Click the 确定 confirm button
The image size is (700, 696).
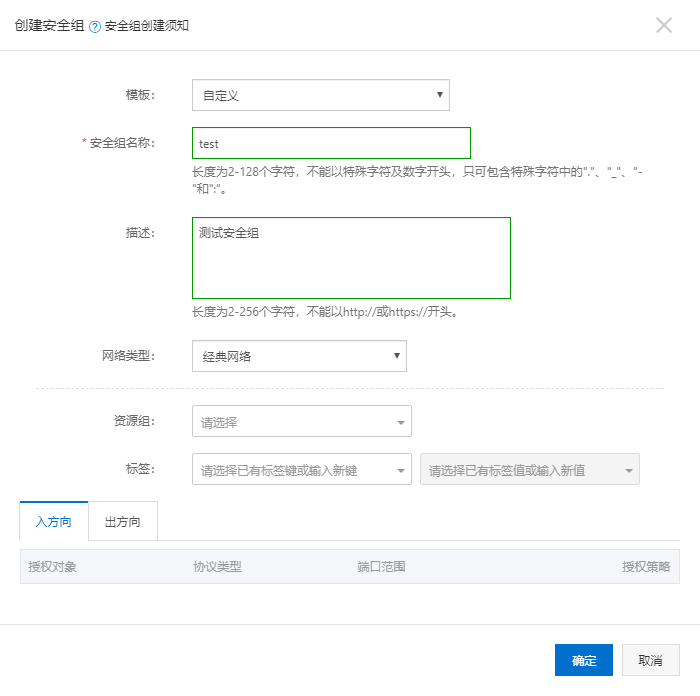click(584, 660)
